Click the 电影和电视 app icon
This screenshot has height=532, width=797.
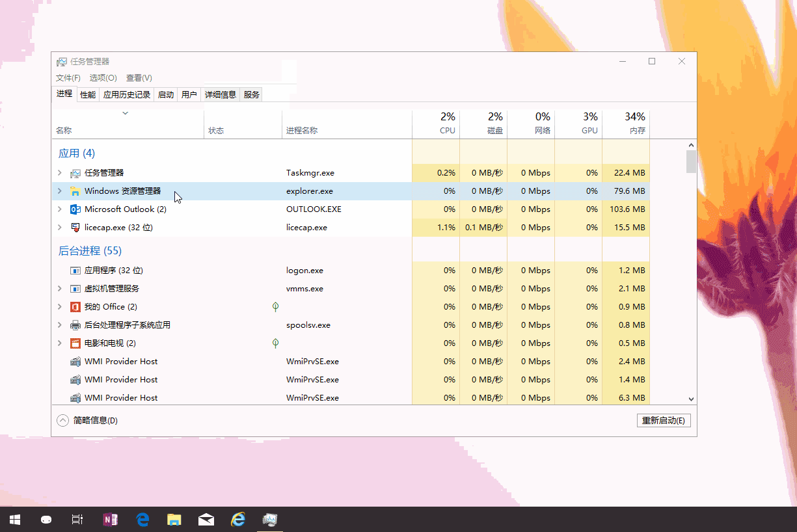point(74,343)
